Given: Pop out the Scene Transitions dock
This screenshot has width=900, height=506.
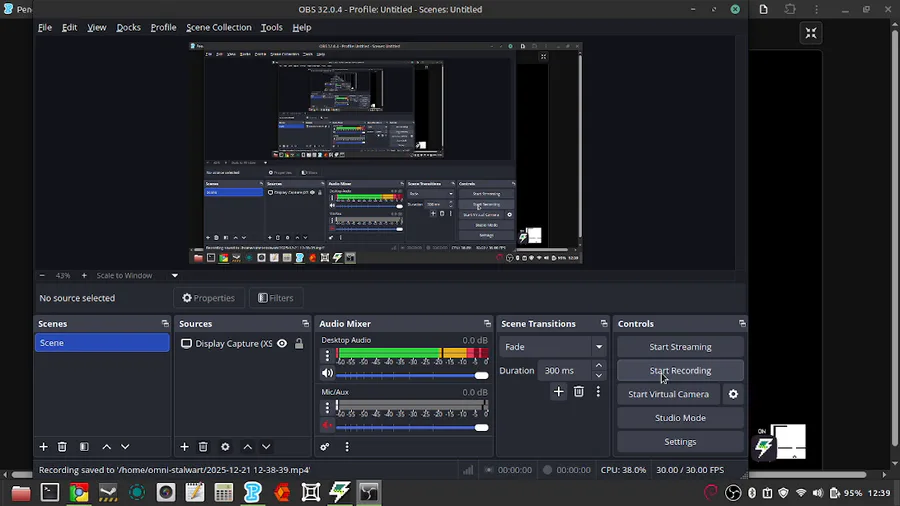Looking at the screenshot, I should [x=604, y=324].
